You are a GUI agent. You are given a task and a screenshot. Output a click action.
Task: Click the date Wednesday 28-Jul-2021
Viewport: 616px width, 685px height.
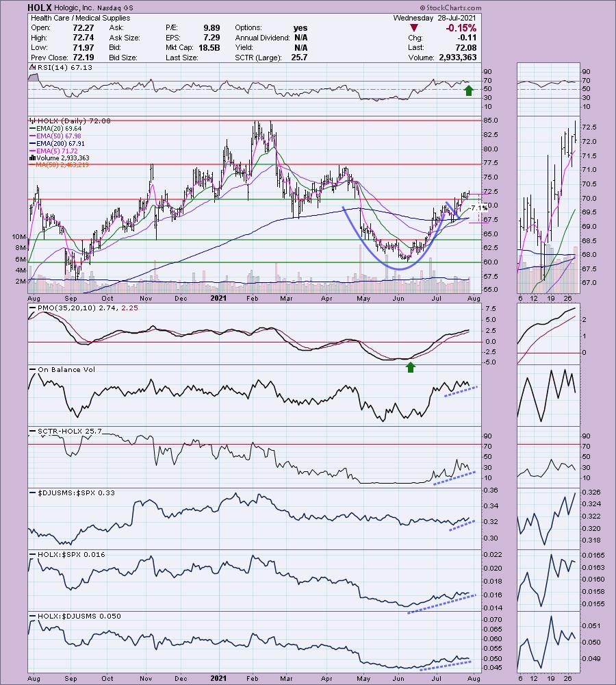435,18
